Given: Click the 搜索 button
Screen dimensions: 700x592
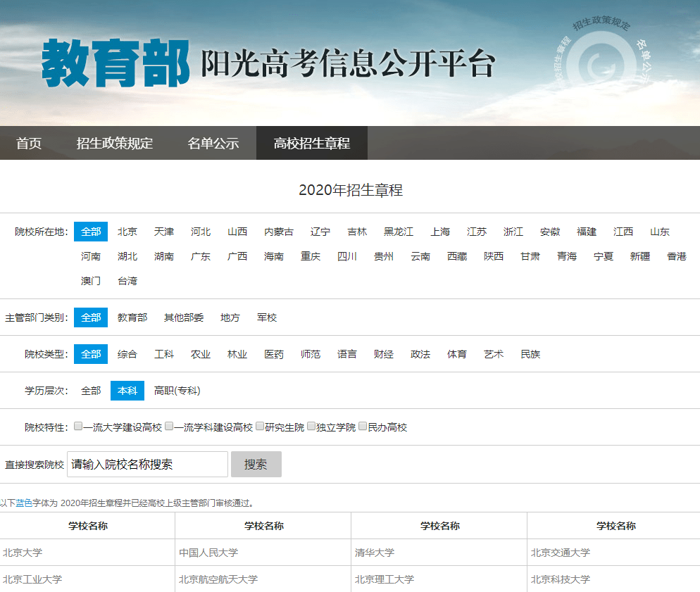Looking at the screenshot, I should pos(256,465).
